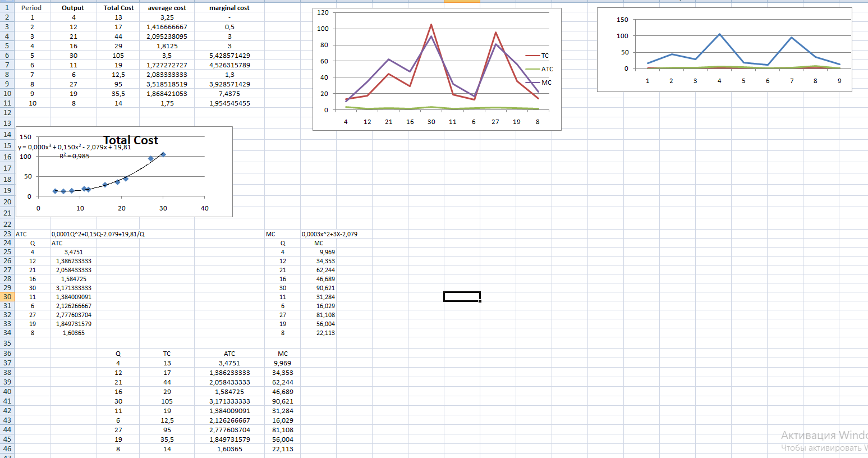This screenshot has height=458, width=868.
Task: Select the row 1 header
Action: [7, 8]
